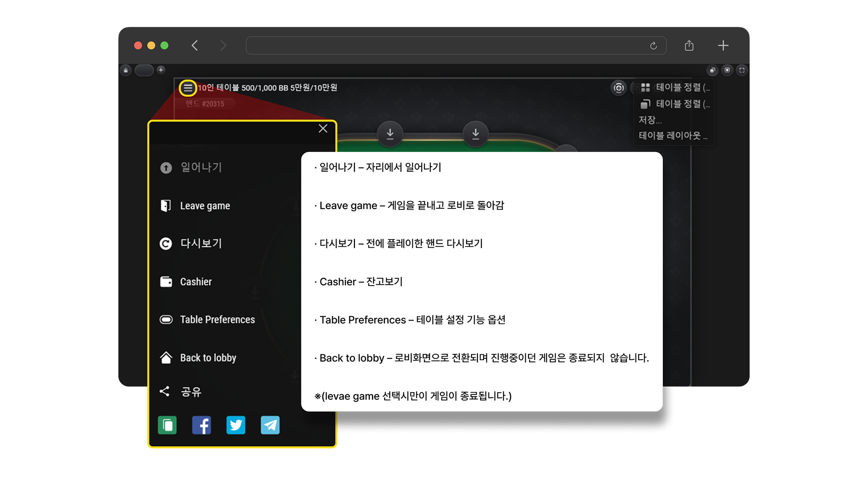Click the green copy link icon
The height and width of the screenshot is (479, 868).
coord(167,425)
